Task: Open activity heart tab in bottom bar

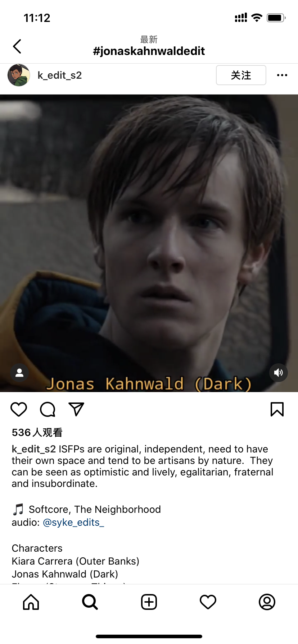Action: [208, 602]
